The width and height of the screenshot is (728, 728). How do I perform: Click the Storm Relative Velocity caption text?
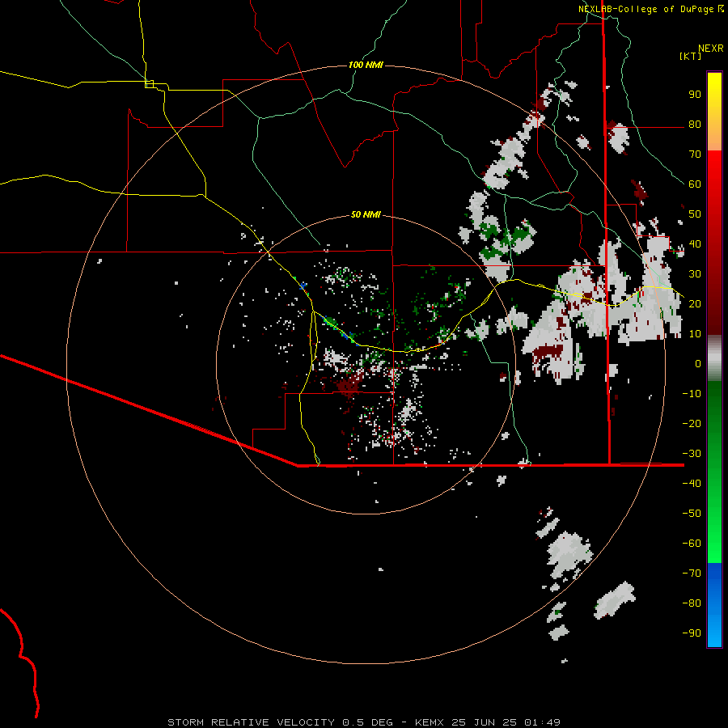pos(251,722)
